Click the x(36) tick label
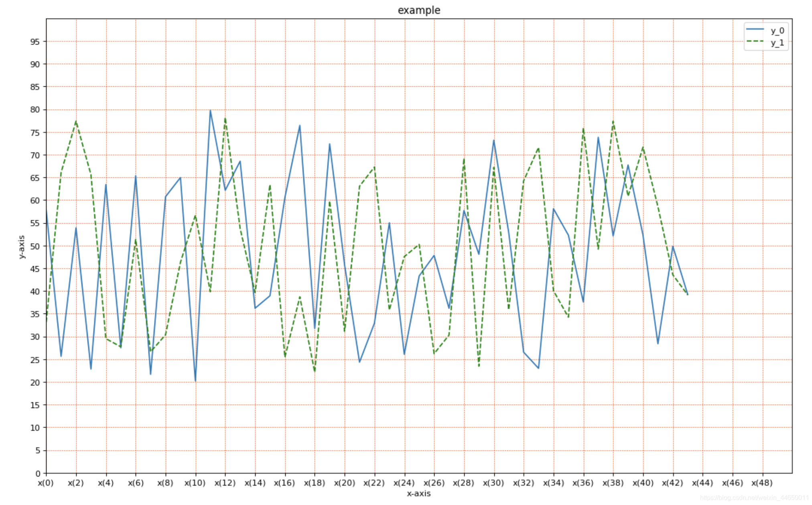This screenshot has height=505, width=812. pyautogui.click(x=583, y=483)
